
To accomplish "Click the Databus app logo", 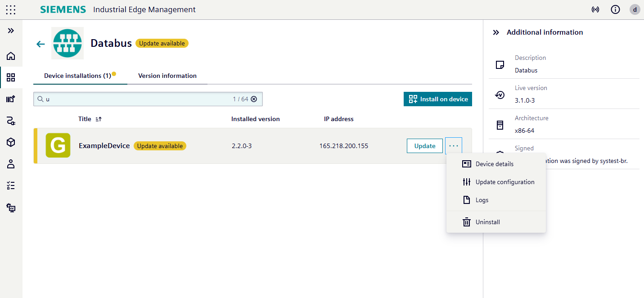I will click(x=68, y=43).
